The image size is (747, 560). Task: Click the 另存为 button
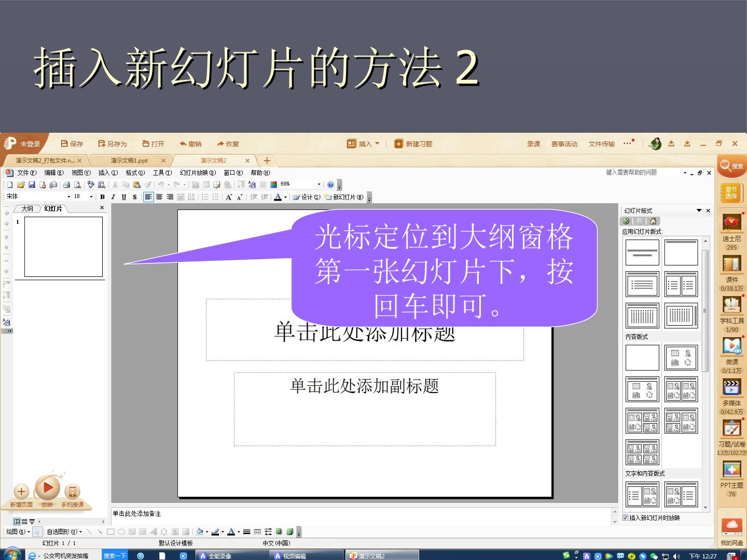click(x=113, y=144)
